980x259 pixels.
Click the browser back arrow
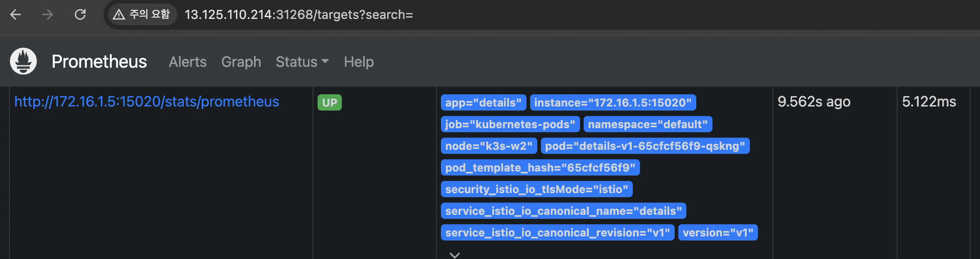coord(16,15)
